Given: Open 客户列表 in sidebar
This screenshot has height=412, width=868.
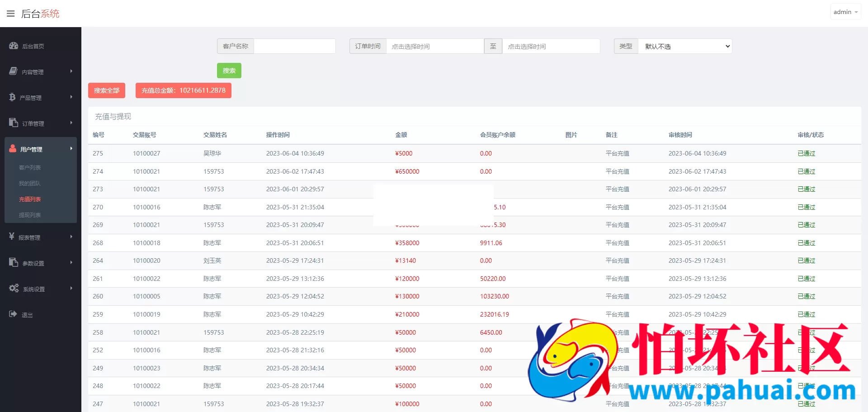Looking at the screenshot, I should pyautogui.click(x=30, y=168).
